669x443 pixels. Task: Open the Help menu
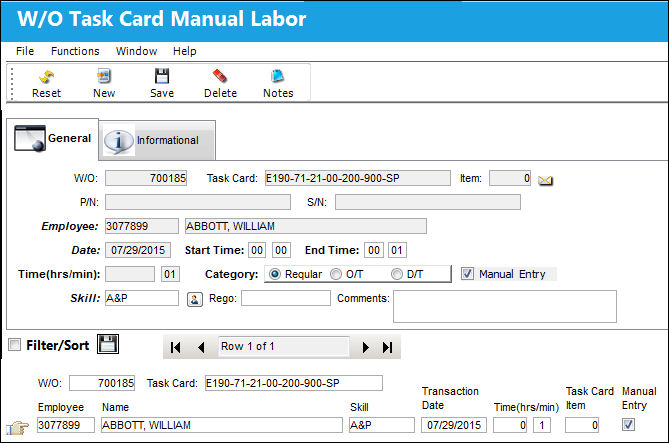[x=185, y=51]
